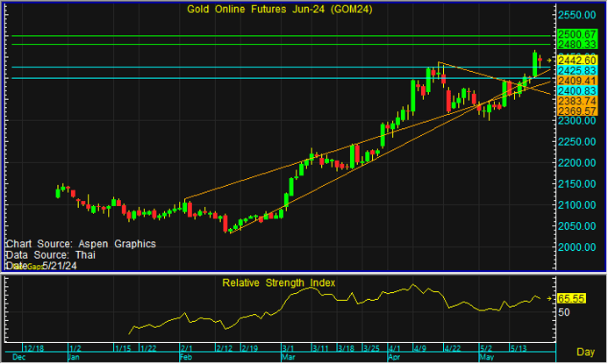Image resolution: width=608 pixels, height=364 pixels.
Task: Click the arrow pointing to RSI value 65.55
Action: click(549, 298)
